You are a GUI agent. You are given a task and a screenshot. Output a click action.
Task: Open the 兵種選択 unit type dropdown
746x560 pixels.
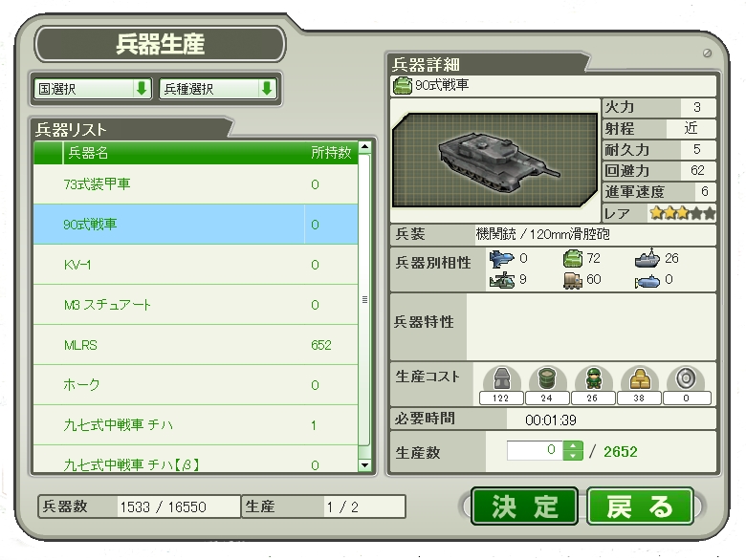(x=218, y=89)
